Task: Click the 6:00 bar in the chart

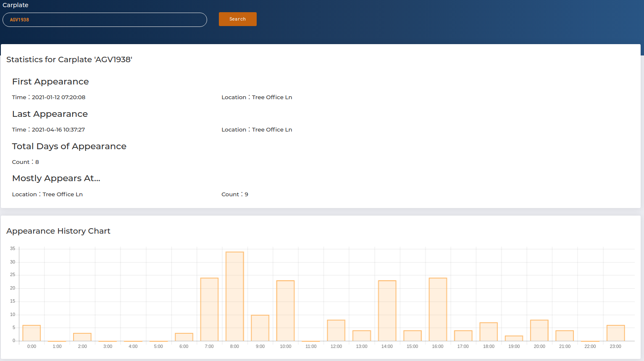Action: 184,337
